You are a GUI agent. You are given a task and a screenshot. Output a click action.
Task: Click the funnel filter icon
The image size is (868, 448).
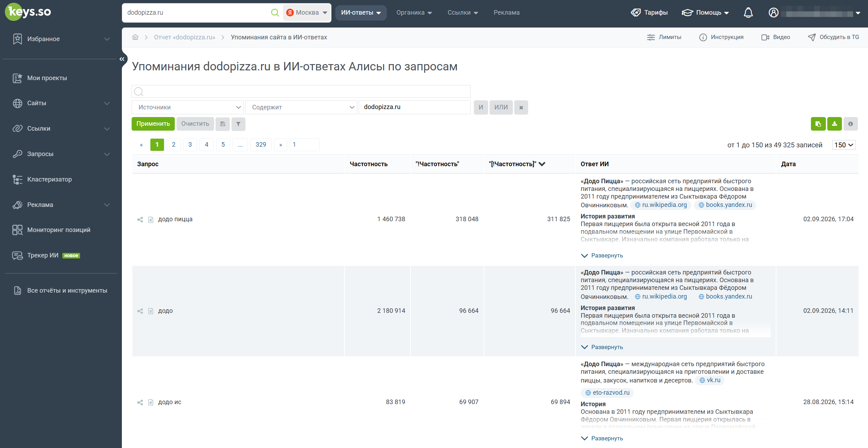(238, 124)
